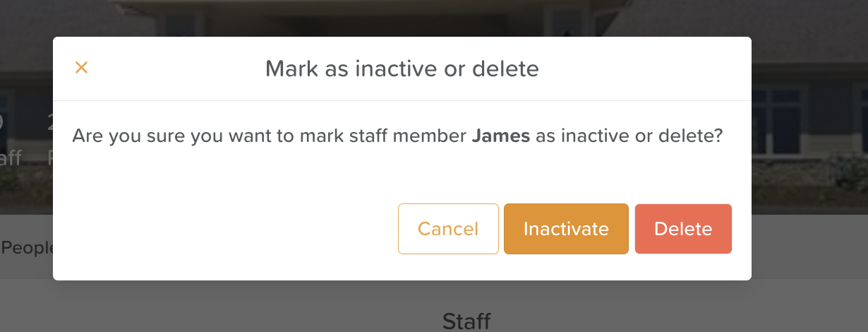Image resolution: width=868 pixels, height=332 pixels.
Task: Close the dialog using the X icon
Action: coord(81,68)
